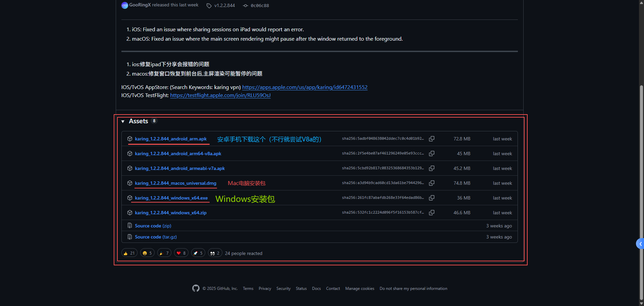Copy SHA256 hash for macos_universal.dmg
The width and height of the screenshot is (644, 306).
(x=432, y=183)
